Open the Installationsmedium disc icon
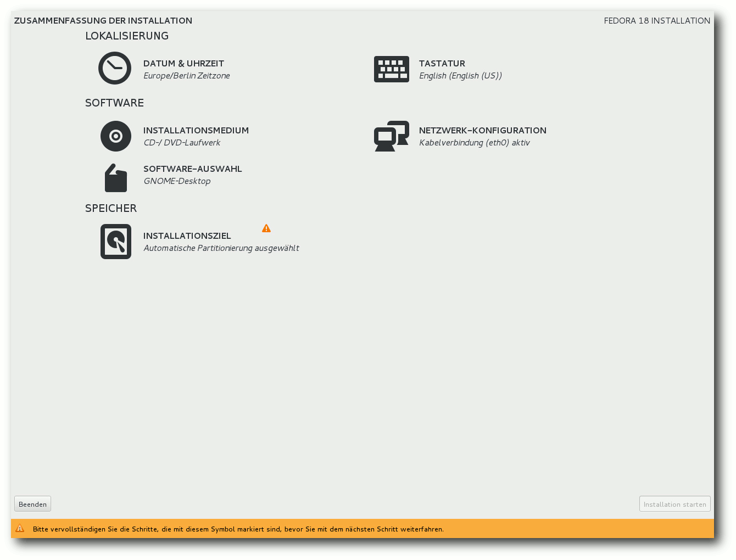736x560 pixels. pyautogui.click(x=116, y=136)
